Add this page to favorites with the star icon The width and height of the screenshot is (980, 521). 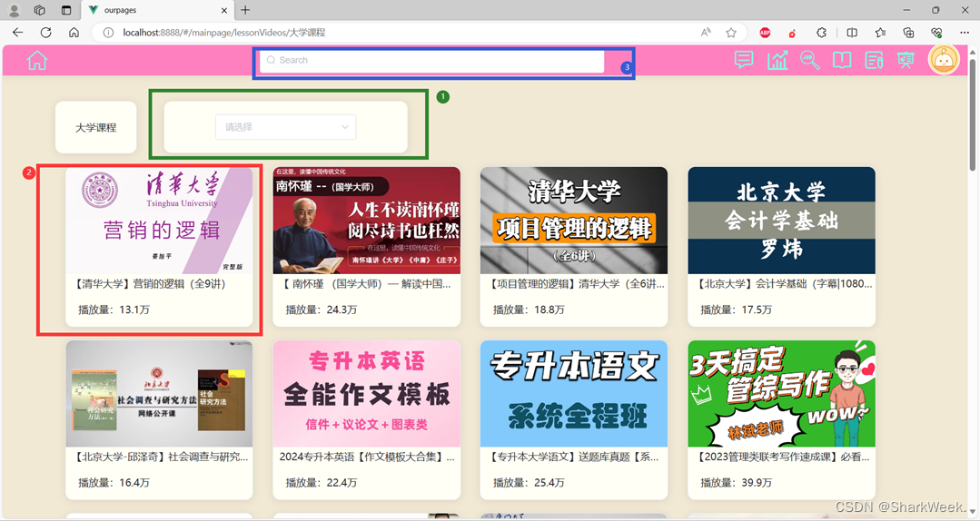coord(731,33)
